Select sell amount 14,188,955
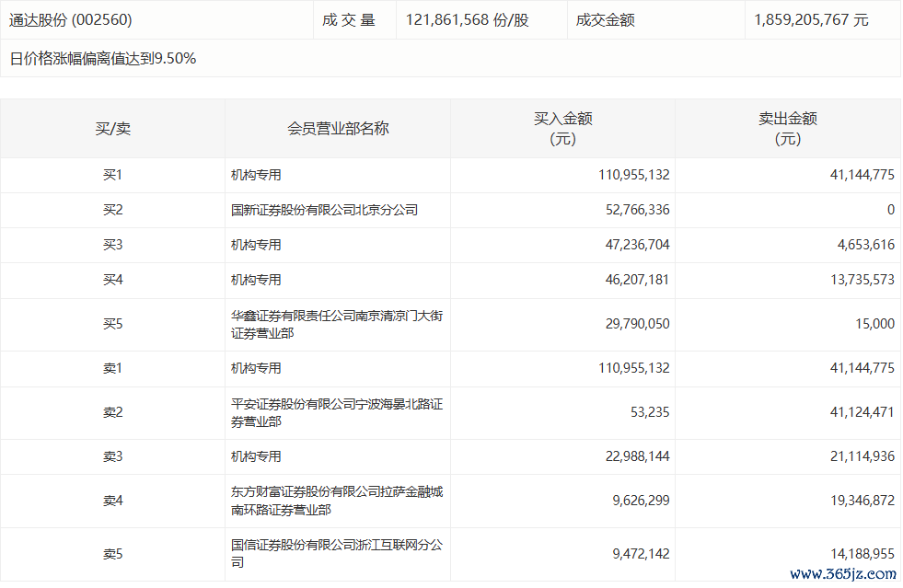Viewport: 903px width, 588px height. coord(862,554)
